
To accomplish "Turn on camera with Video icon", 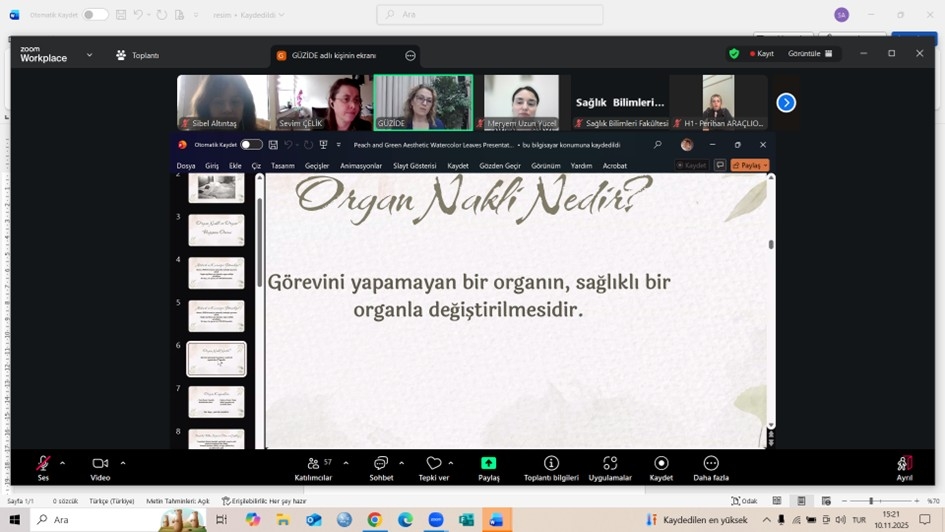I will tap(100, 464).
